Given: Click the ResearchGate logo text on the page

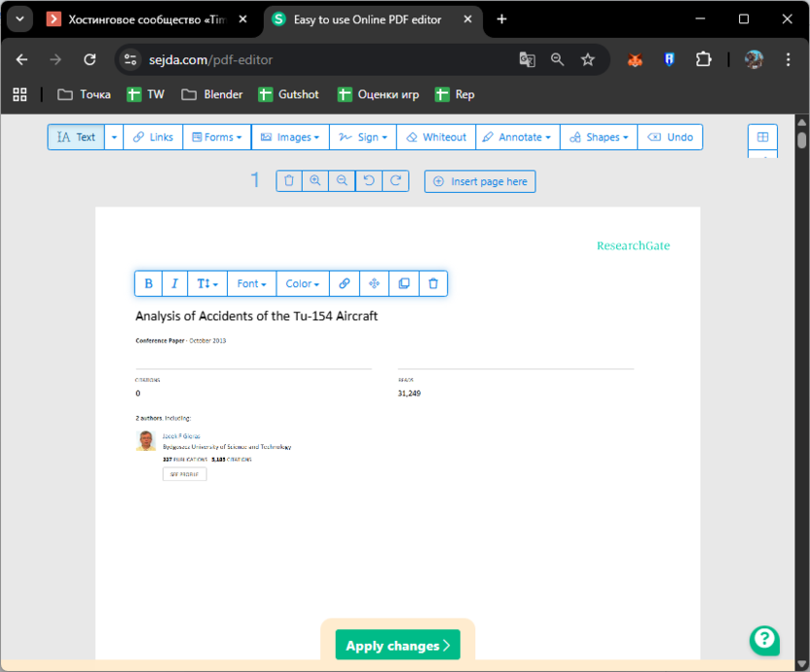Looking at the screenshot, I should (x=634, y=245).
